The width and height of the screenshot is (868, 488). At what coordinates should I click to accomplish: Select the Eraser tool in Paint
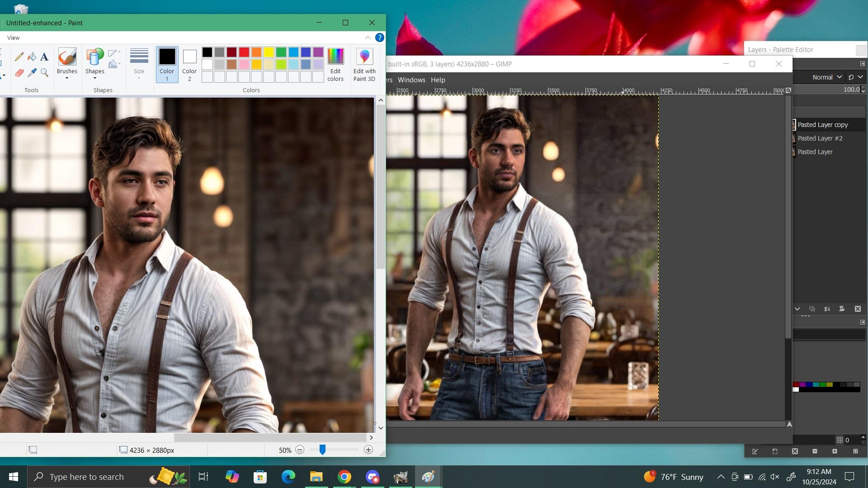pyautogui.click(x=19, y=73)
